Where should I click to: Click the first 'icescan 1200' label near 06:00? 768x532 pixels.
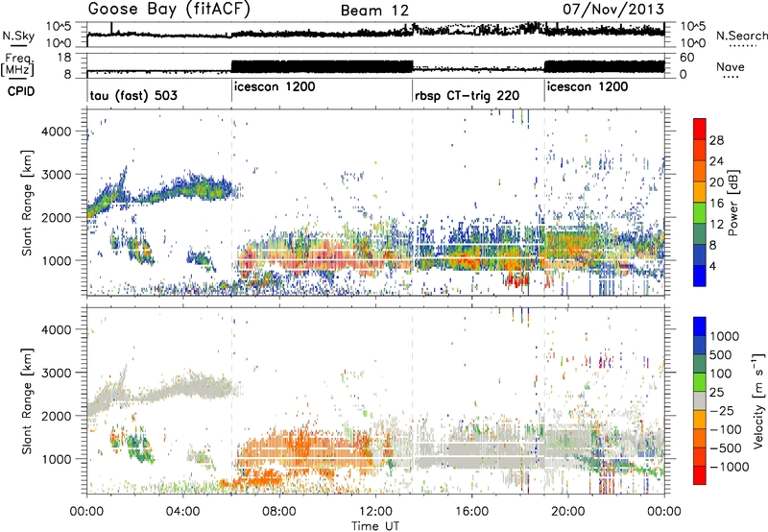click(x=275, y=87)
